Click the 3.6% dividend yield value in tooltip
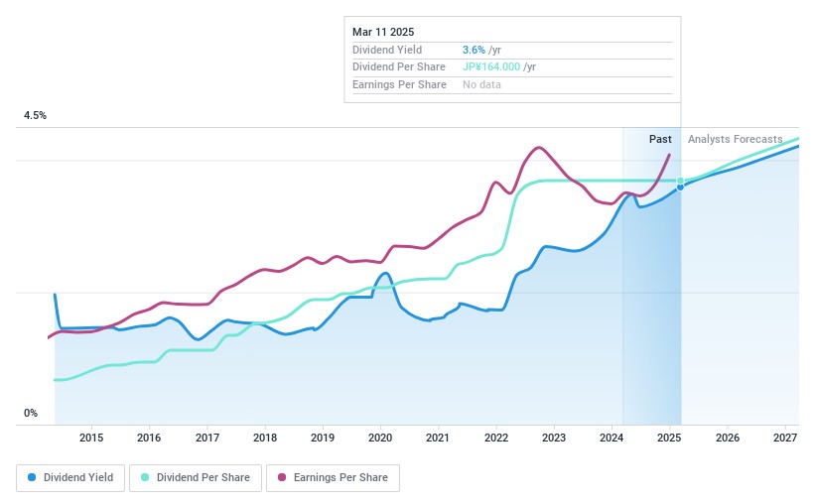The image size is (815, 504). (474, 50)
